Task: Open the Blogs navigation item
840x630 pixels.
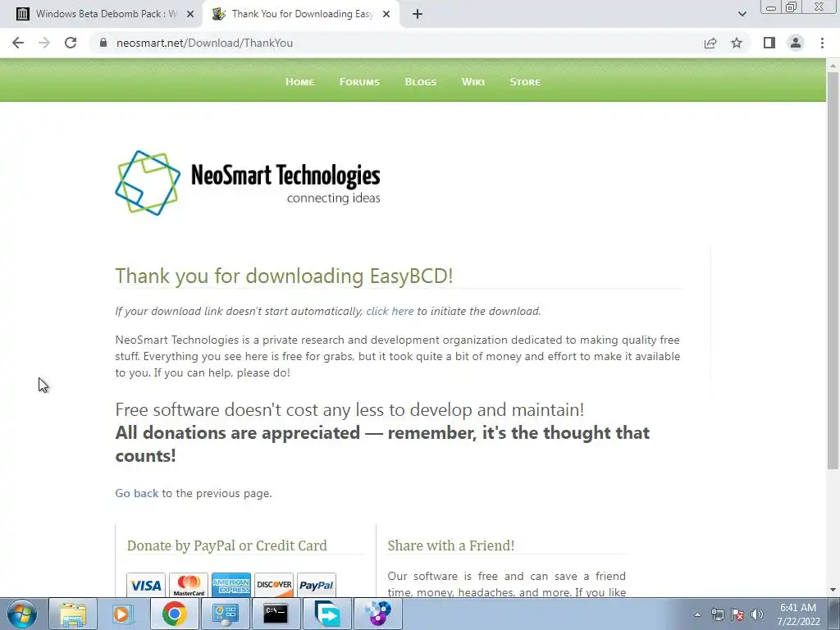Action: pos(421,82)
